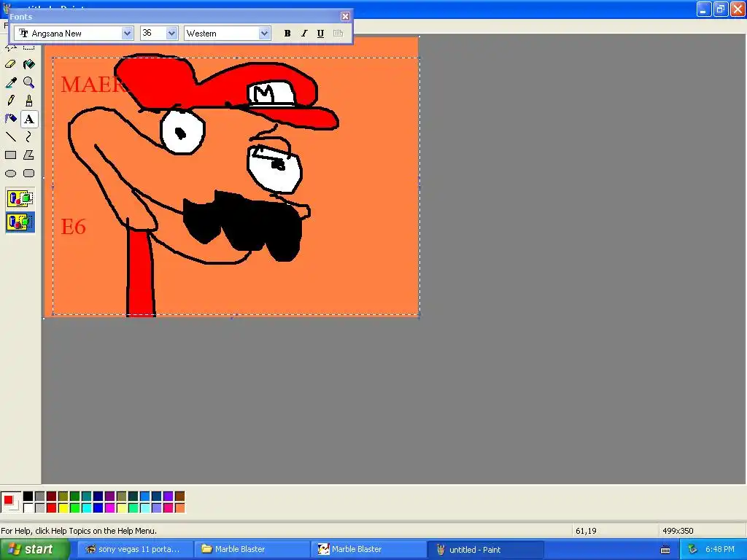
Task: Select the Brush tool
Action: (x=29, y=101)
